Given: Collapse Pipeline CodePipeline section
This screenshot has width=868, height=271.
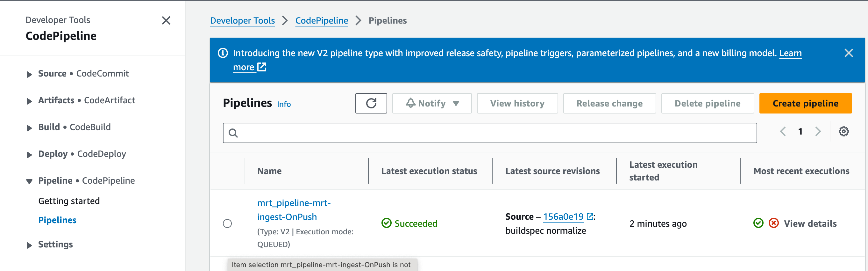Looking at the screenshot, I should 29,181.
